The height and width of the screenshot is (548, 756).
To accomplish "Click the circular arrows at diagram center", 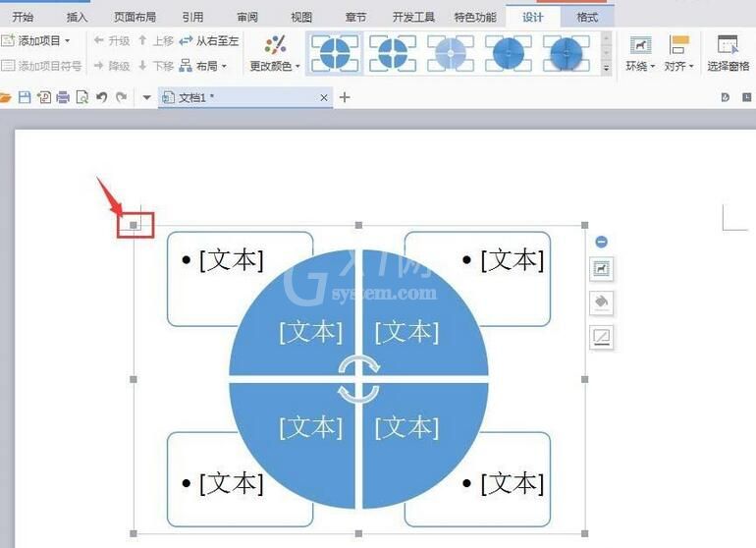I will click(x=358, y=380).
